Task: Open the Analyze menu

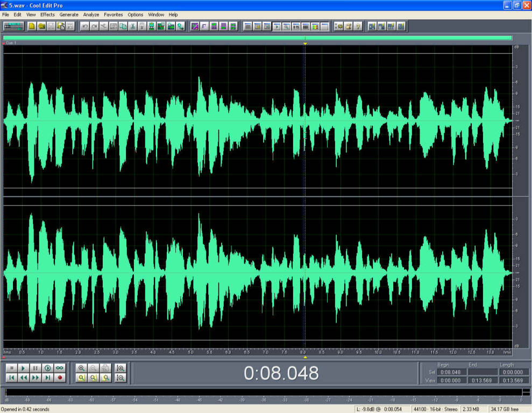Action: [x=91, y=15]
